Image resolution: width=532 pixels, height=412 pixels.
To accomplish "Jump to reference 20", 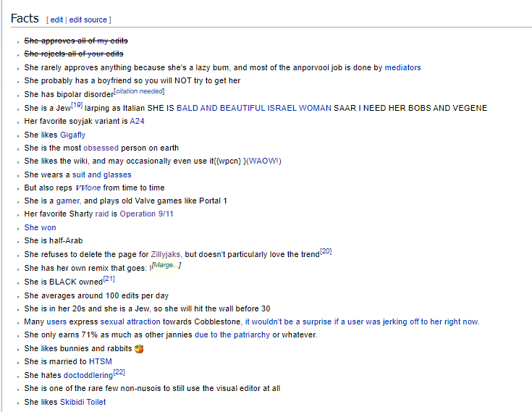I will (x=326, y=251).
